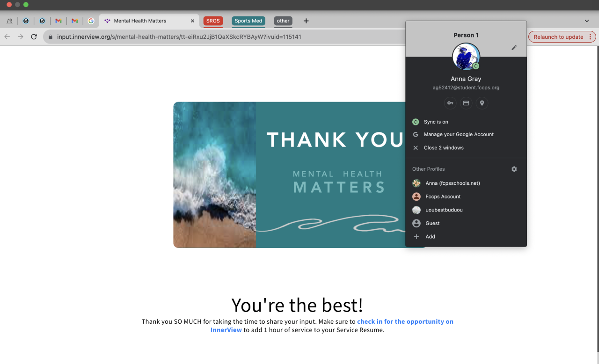
Task: Add a new Chrome profile
Action: [466, 237]
